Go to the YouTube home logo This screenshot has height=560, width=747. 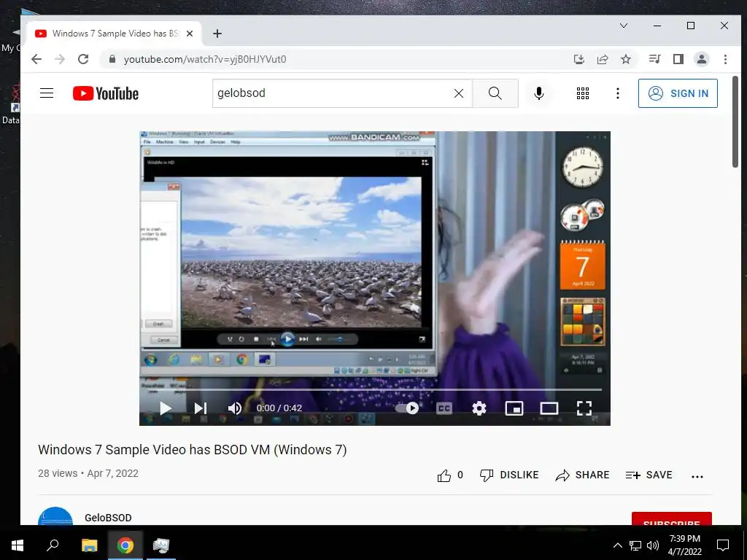[x=106, y=93]
